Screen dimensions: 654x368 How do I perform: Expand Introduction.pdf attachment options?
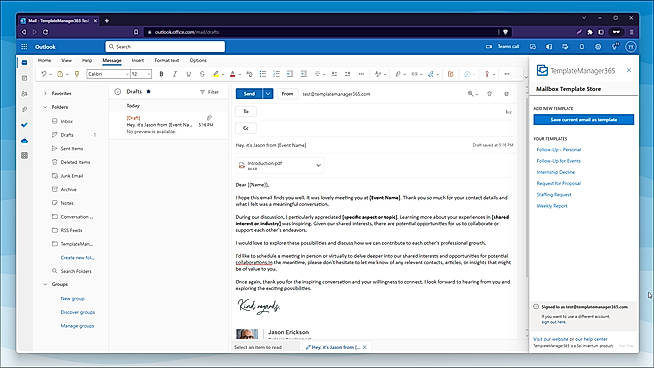click(x=319, y=165)
